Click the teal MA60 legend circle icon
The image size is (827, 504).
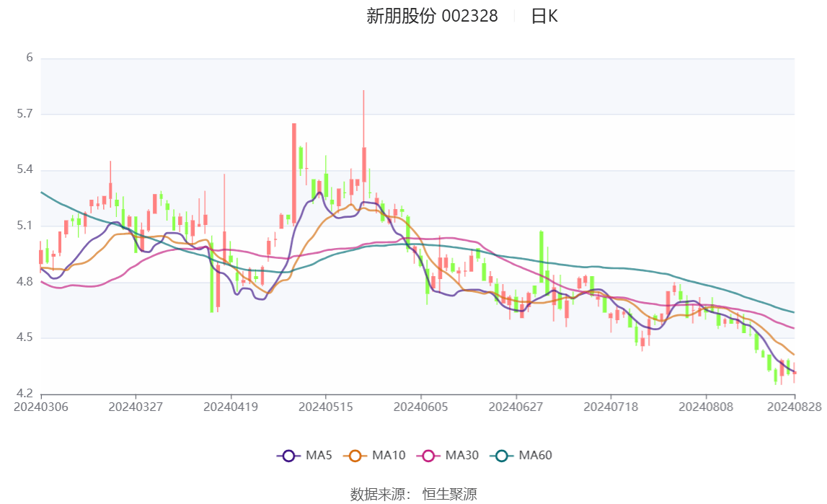pos(501,455)
